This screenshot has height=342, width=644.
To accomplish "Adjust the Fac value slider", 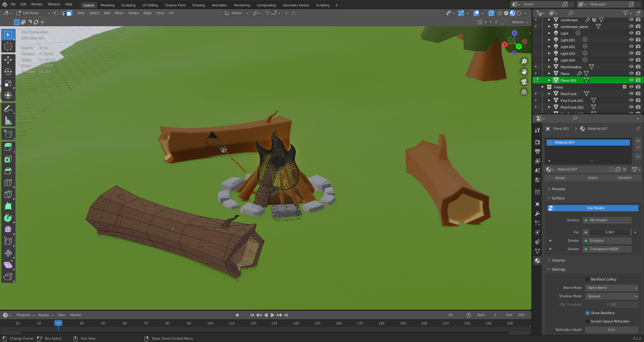I will [x=609, y=232].
